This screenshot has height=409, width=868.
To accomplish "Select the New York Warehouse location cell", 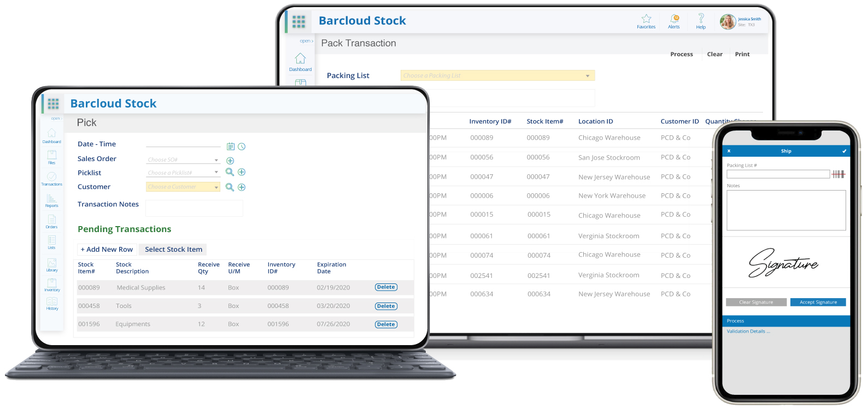I will (612, 195).
